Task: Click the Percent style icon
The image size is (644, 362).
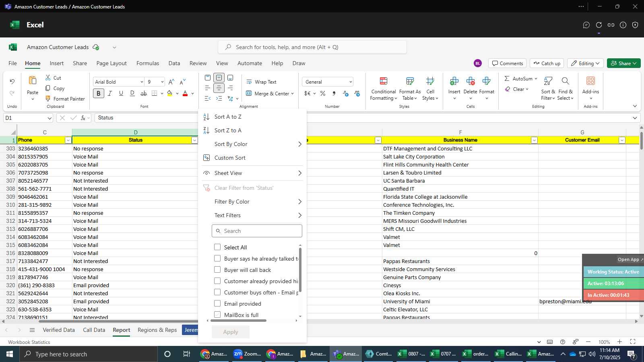Action: [323, 93]
